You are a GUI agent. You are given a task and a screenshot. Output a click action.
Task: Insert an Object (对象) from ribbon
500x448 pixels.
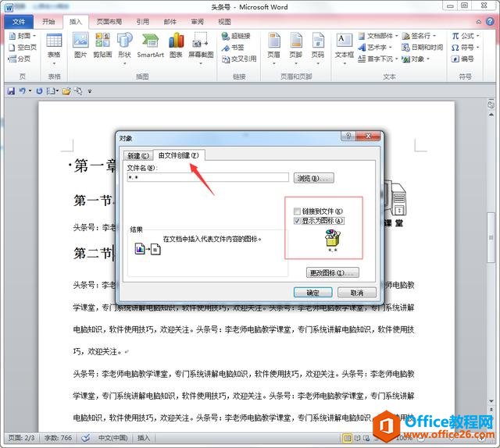click(x=416, y=59)
